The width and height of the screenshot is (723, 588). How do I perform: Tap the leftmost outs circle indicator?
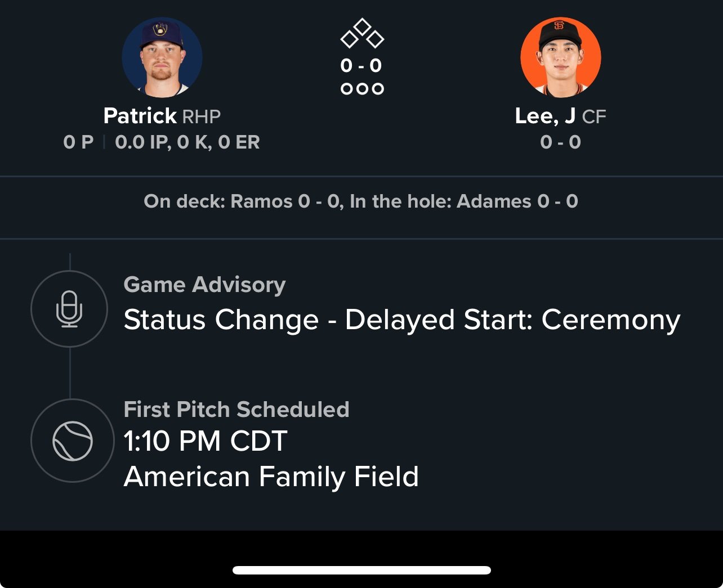pos(347,89)
